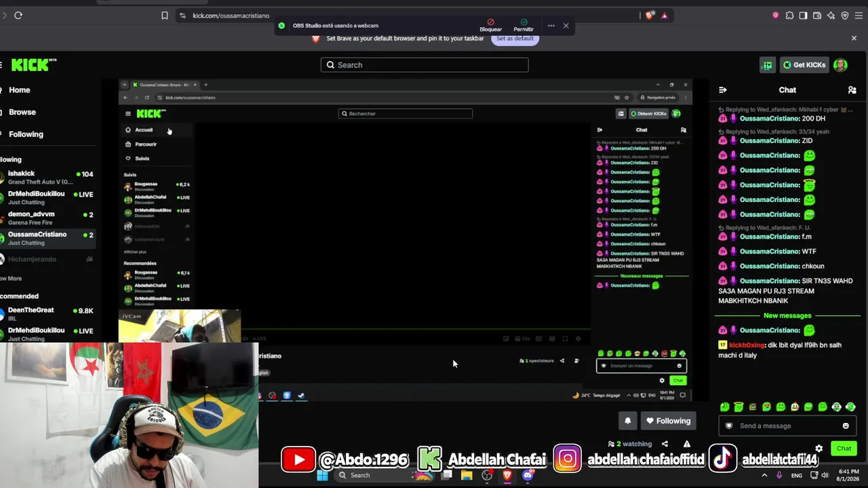Reload the Kick page in Brave
868x488 pixels.
click(x=18, y=16)
